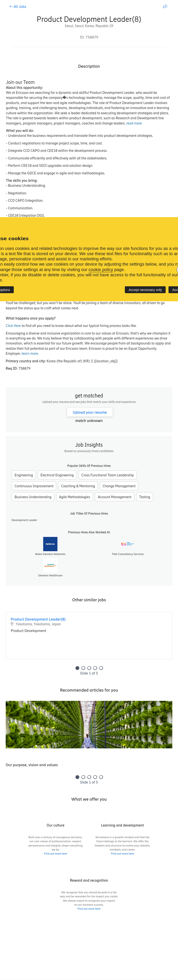Viewport: 178px width, 980px height.
Task: Go back via All Jobs link
Action: pos(18,6)
